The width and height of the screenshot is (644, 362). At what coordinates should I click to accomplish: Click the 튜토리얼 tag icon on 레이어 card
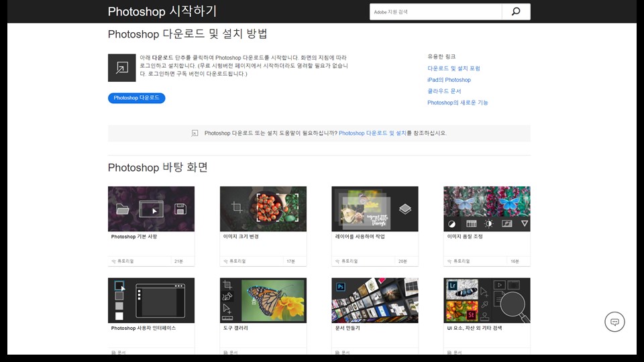337,261
